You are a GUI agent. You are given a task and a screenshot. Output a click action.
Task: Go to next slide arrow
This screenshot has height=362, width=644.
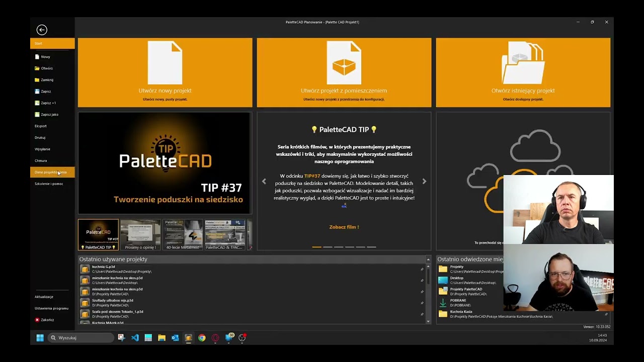click(424, 182)
